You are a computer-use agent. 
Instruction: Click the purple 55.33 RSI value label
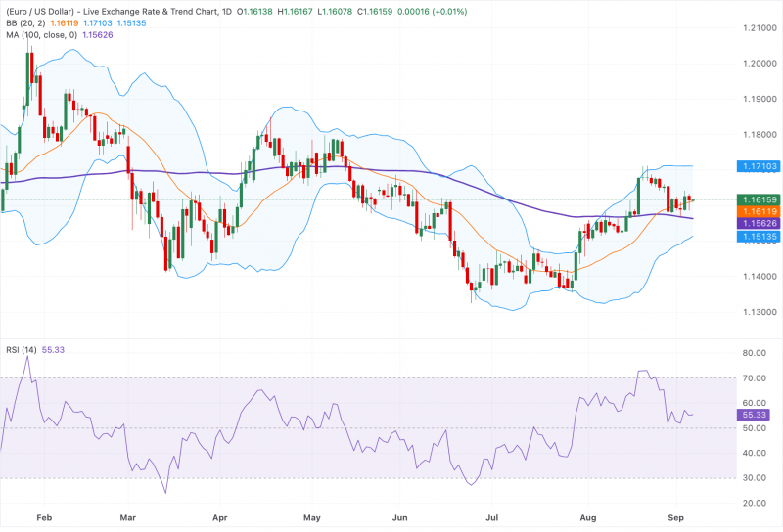click(x=754, y=415)
